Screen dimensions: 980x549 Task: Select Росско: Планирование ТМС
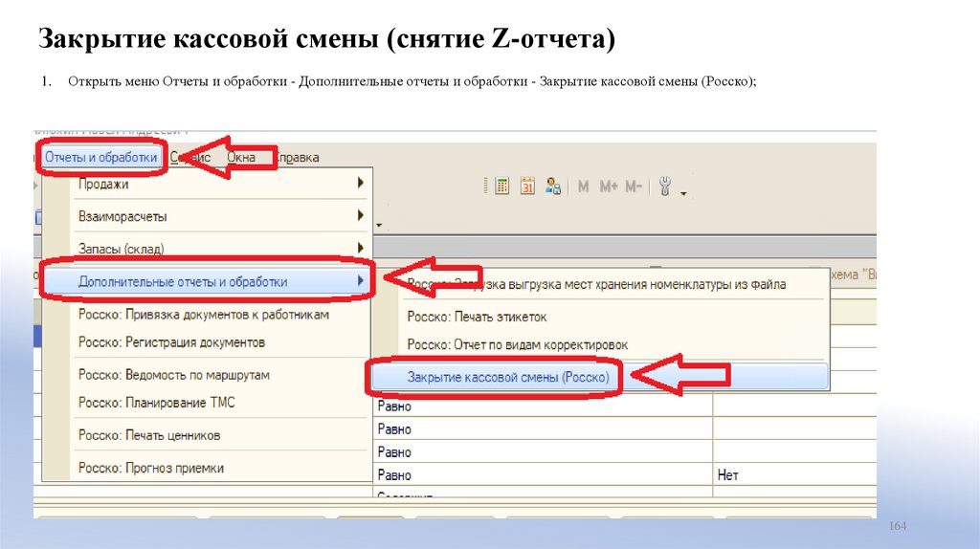click(x=207, y=403)
